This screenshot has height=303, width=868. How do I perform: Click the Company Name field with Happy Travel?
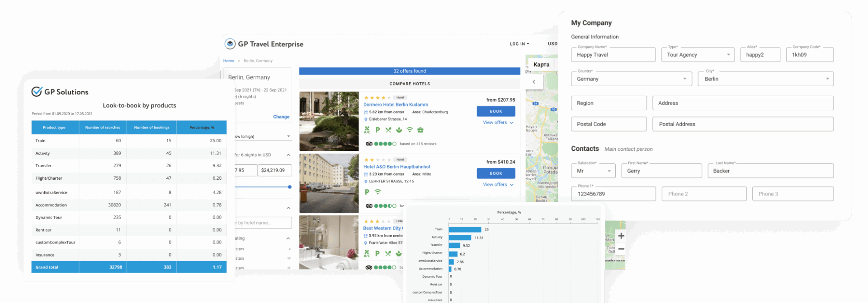point(613,55)
